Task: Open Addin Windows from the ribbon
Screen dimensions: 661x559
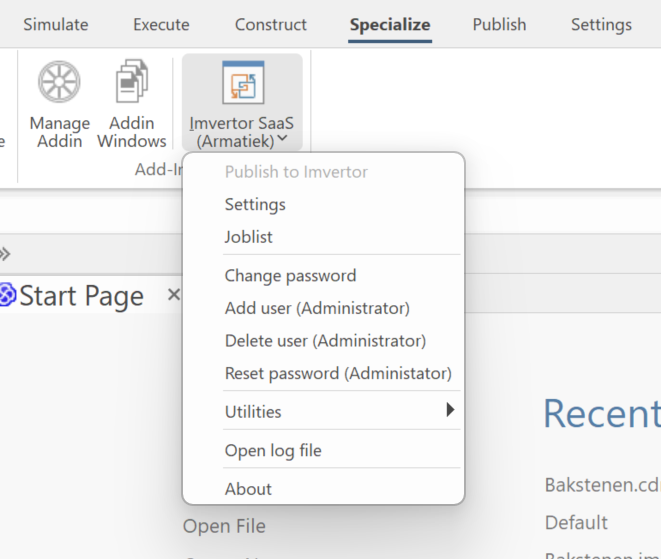Action: 131,83
